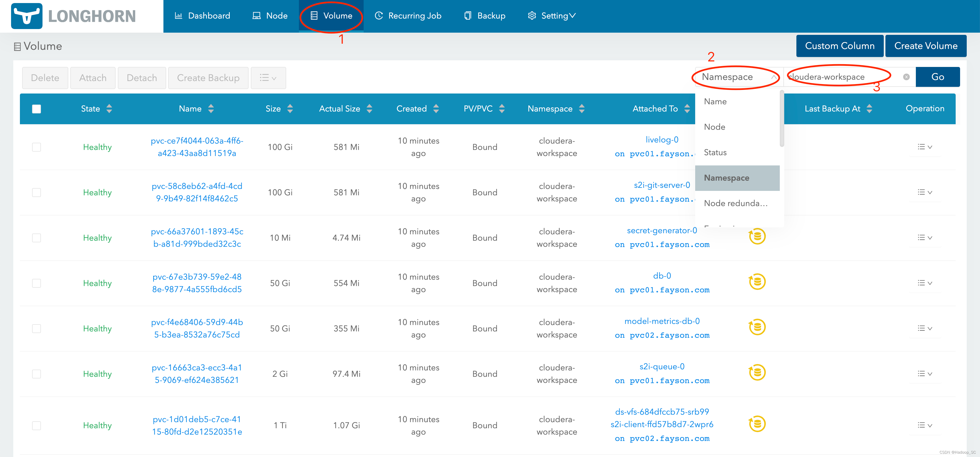
Task: Click the cloudera-workspace search input field
Action: (x=841, y=77)
